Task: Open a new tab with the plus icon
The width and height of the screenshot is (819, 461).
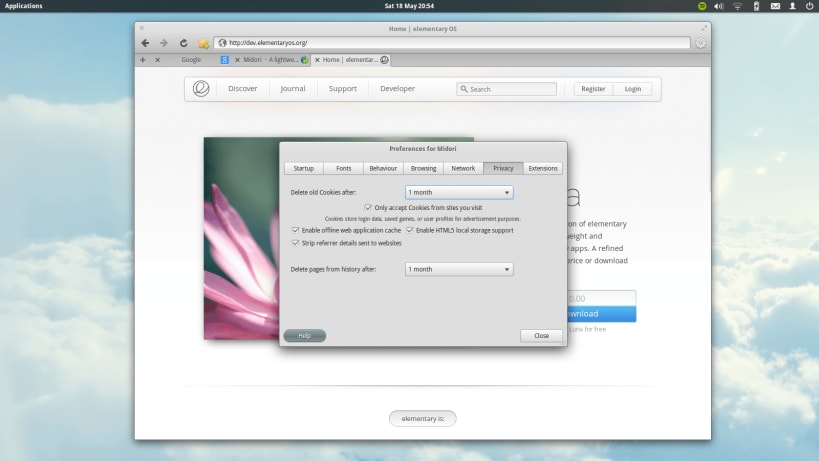Action: [x=143, y=60]
